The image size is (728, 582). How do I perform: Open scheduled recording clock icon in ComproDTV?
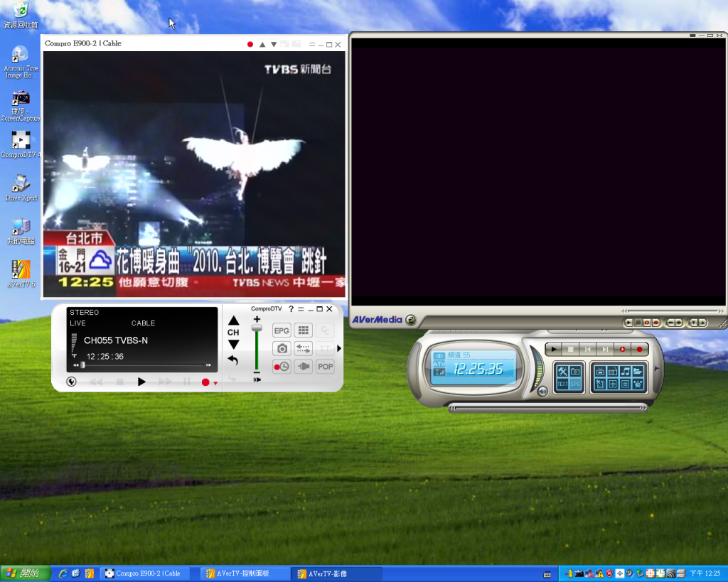tap(282, 367)
